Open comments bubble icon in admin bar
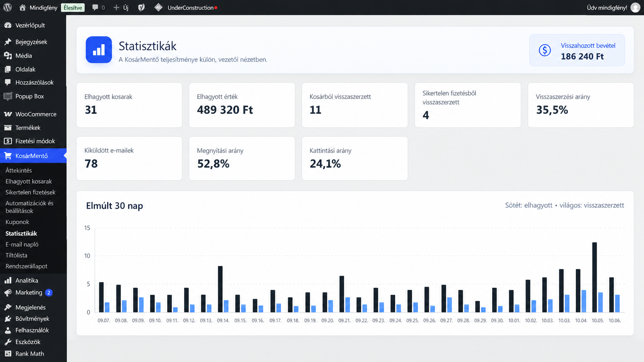Image resolution: width=644 pixels, height=362 pixels. click(x=95, y=7)
